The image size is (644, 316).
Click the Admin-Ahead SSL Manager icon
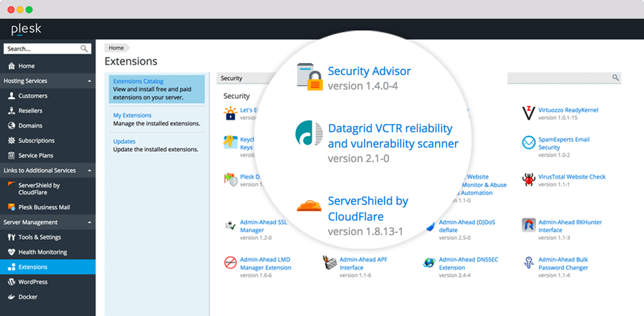[230, 226]
